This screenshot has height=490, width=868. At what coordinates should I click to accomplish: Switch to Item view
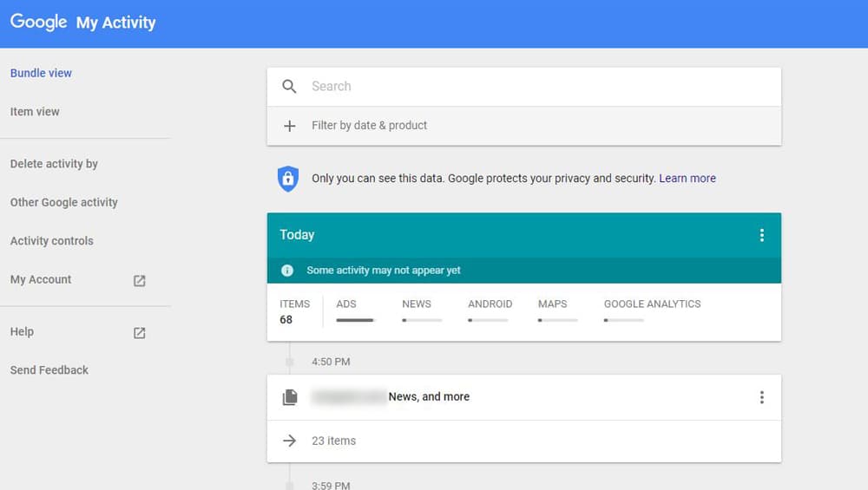(35, 112)
